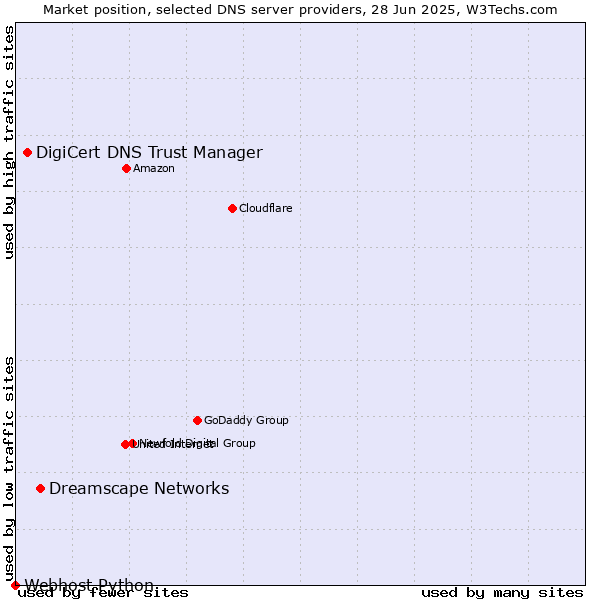The image size is (600, 600).
Task: Click the 'used by low traffic sites' axis label
Action: (9, 470)
